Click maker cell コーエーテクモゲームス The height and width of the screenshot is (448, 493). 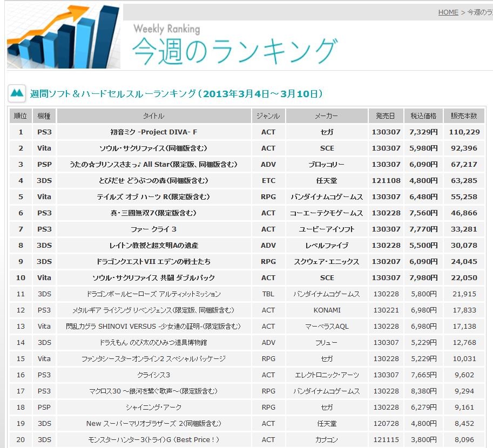point(327,213)
